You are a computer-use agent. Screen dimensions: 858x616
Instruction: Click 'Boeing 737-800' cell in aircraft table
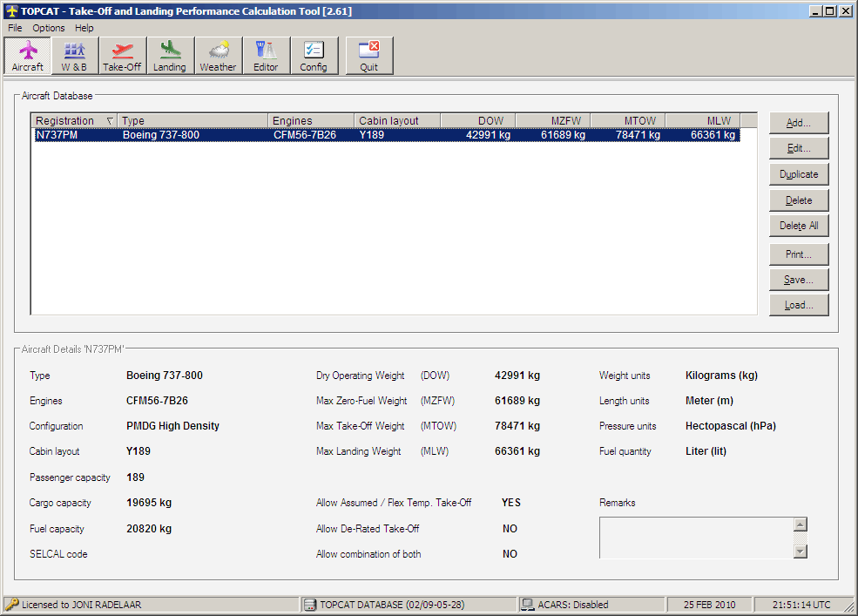[x=161, y=135]
